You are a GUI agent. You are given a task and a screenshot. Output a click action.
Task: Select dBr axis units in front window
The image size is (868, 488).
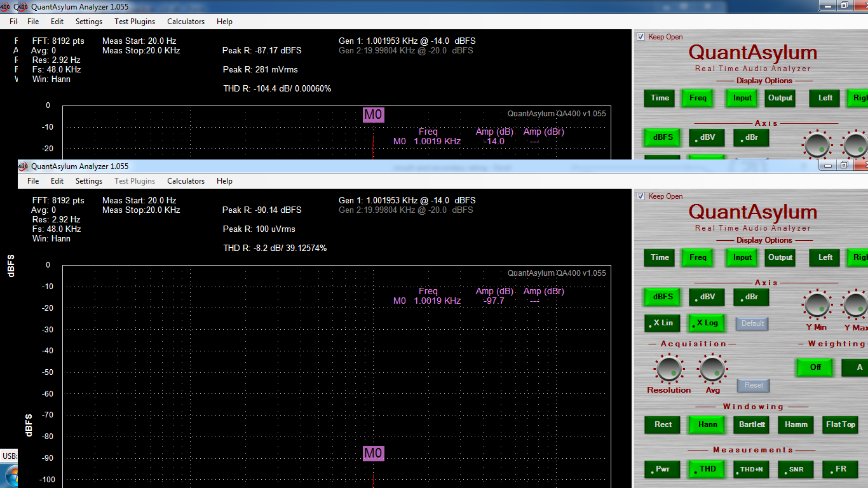coord(752,297)
